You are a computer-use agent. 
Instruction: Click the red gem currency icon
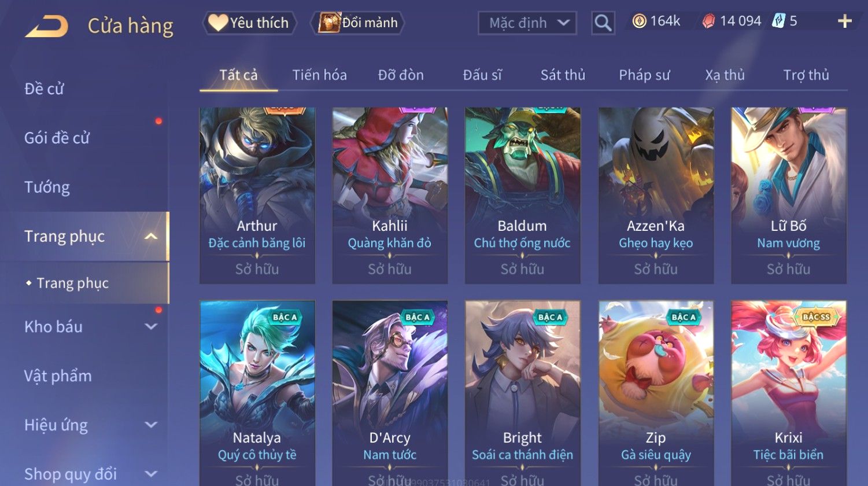708,21
